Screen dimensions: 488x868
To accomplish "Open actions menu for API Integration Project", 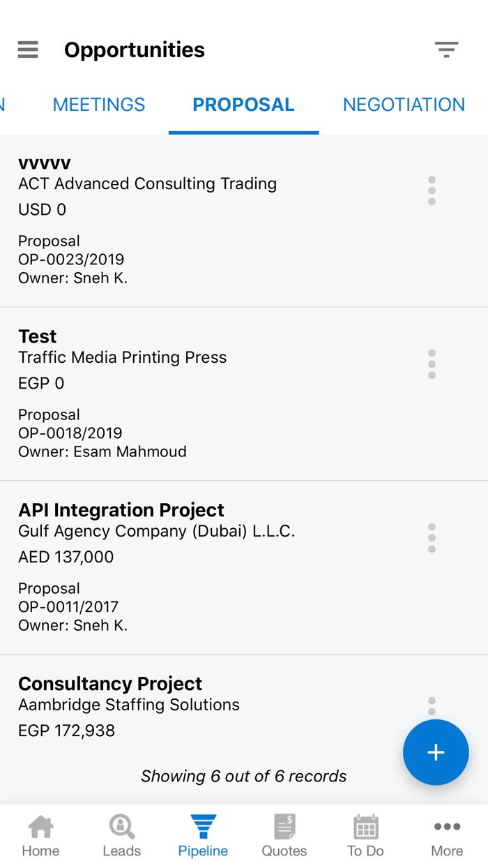I will click(x=432, y=537).
